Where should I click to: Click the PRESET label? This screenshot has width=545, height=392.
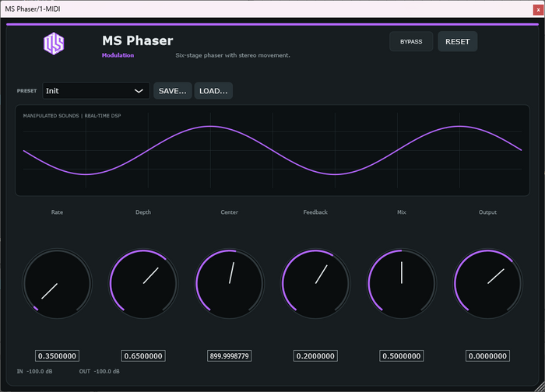(x=26, y=91)
